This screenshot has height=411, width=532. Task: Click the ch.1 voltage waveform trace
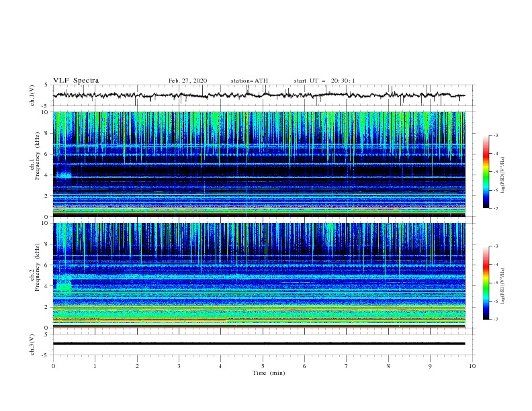pos(259,95)
